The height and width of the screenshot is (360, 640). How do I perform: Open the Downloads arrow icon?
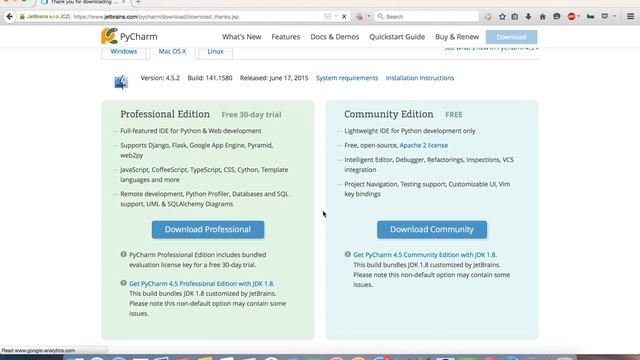529,17
